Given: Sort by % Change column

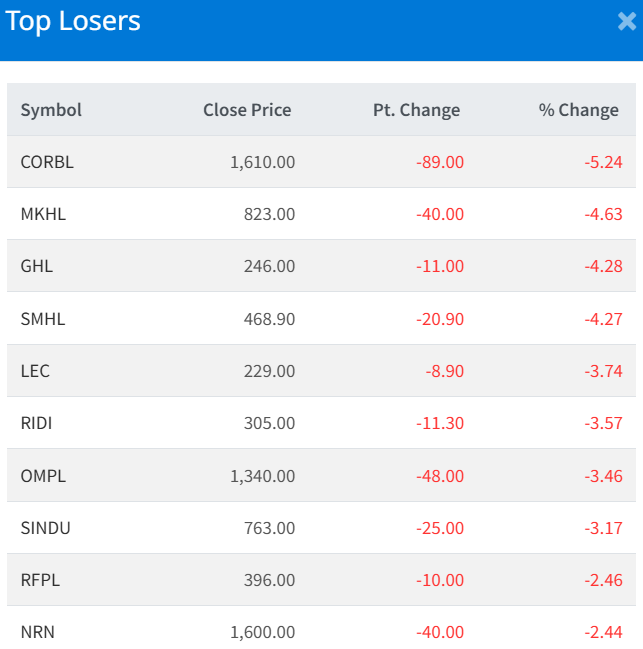Looking at the screenshot, I should [578, 110].
